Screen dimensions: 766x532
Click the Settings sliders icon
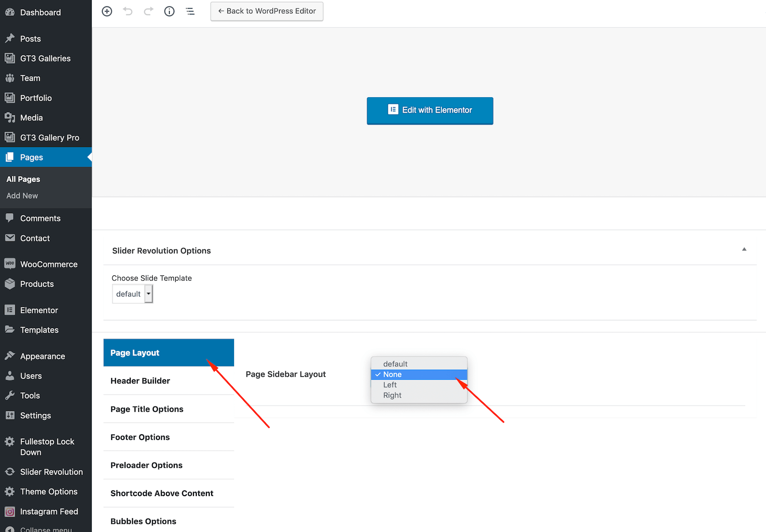(x=10, y=415)
